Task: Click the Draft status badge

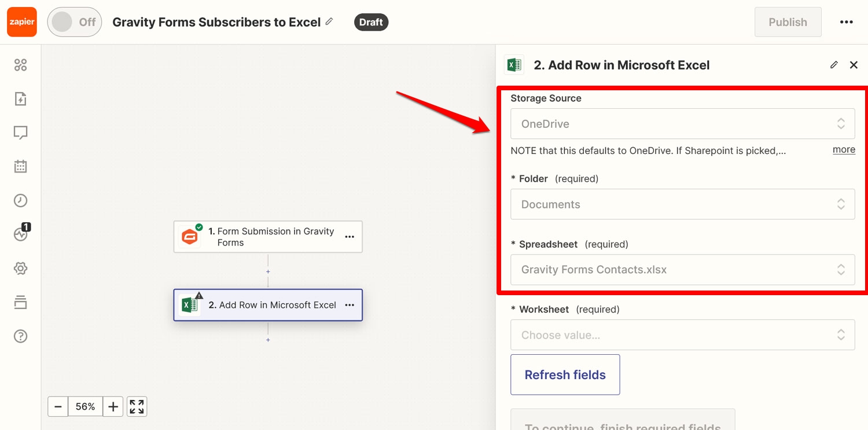Action: click(371, 22)
